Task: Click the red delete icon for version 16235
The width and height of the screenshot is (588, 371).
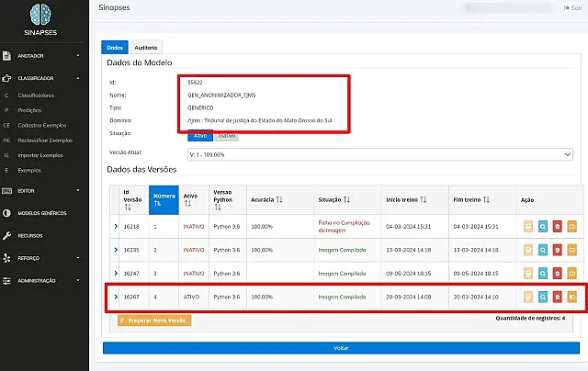Action: pos(558,250)
